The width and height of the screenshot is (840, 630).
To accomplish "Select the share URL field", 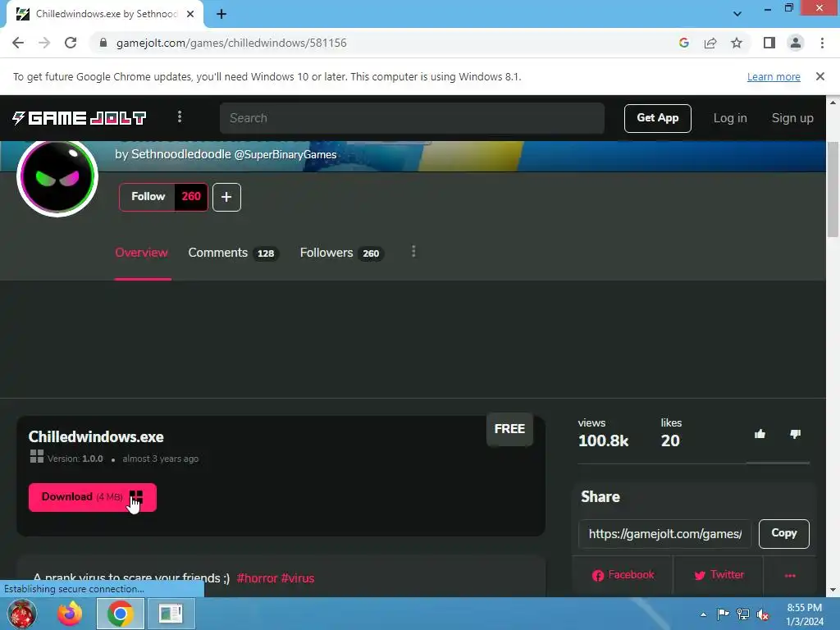I will pyautogui.click(x=664, y=533).
